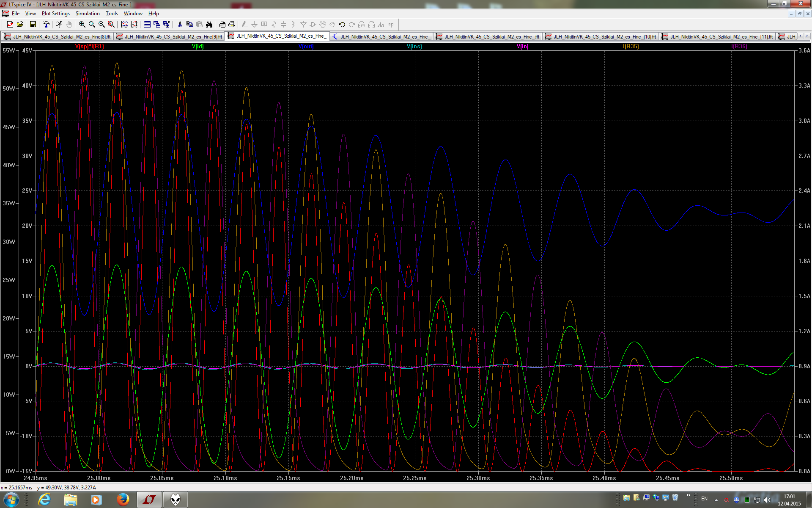
Task: Click the Print Setup icon
Action: click(222, 25)
